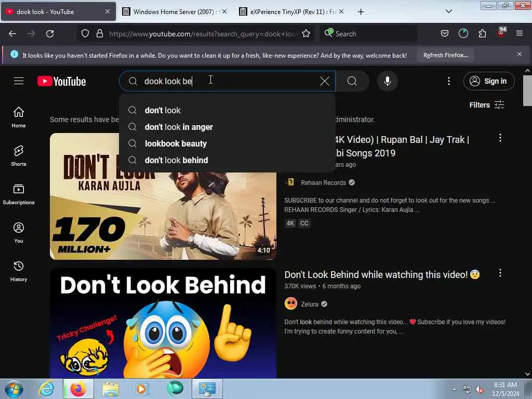Click the network tray icon

[x=467, y=390]
